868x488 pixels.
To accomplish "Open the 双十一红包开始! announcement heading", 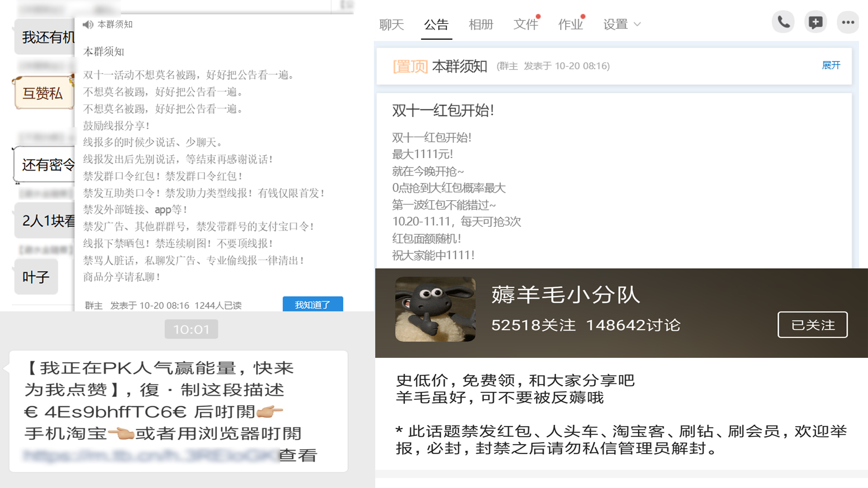I will coord(443,110).
